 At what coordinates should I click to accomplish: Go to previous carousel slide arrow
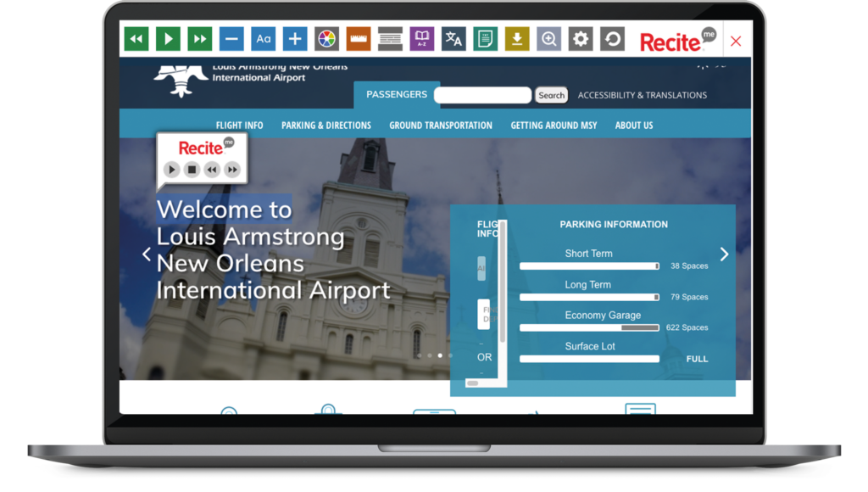coord(147,254)
